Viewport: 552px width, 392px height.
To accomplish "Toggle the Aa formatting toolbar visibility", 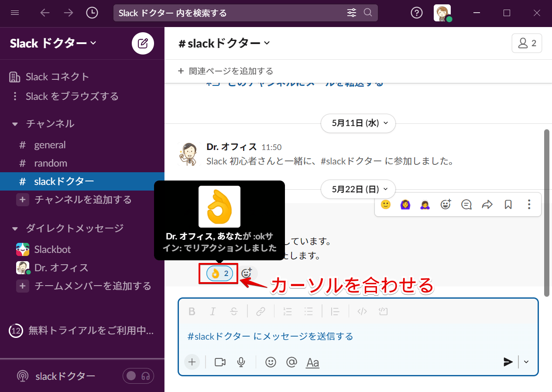I will 312,362.
